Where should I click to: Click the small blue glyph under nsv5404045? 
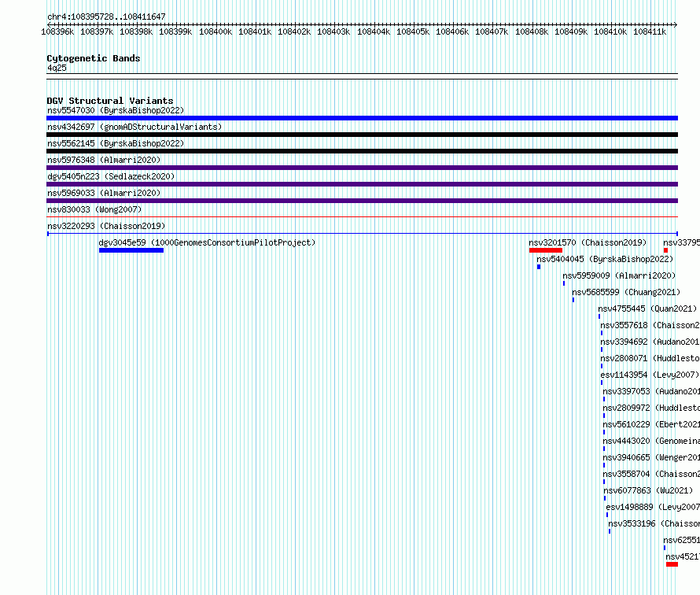(x=539, y=267)
